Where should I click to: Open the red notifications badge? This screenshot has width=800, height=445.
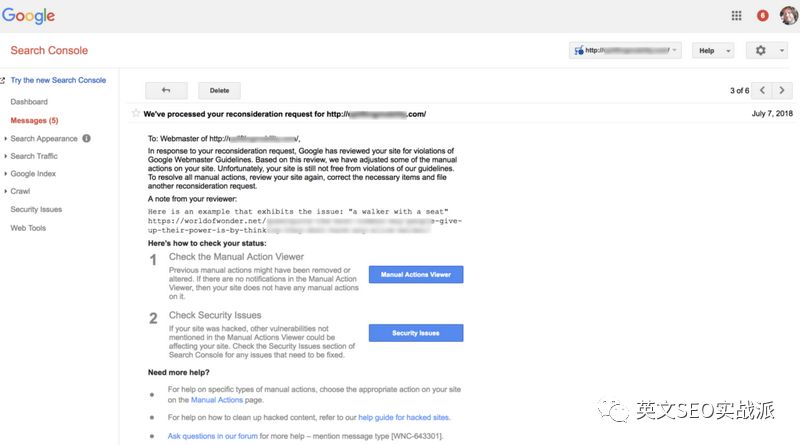point(762,16)
